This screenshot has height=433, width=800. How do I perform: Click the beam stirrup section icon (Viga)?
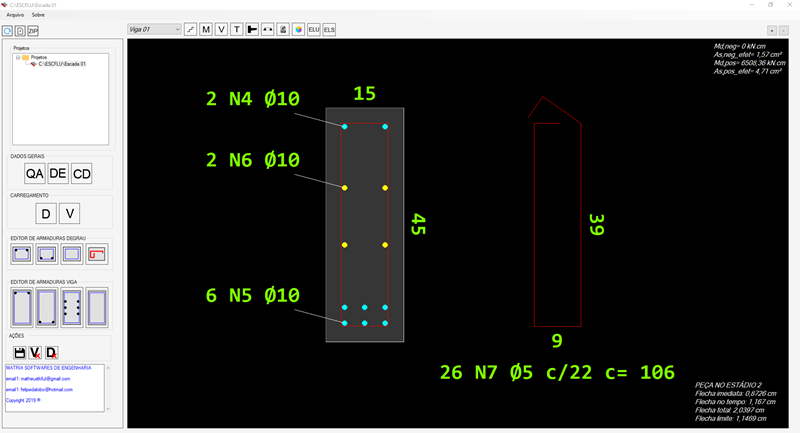click(96, 308)
